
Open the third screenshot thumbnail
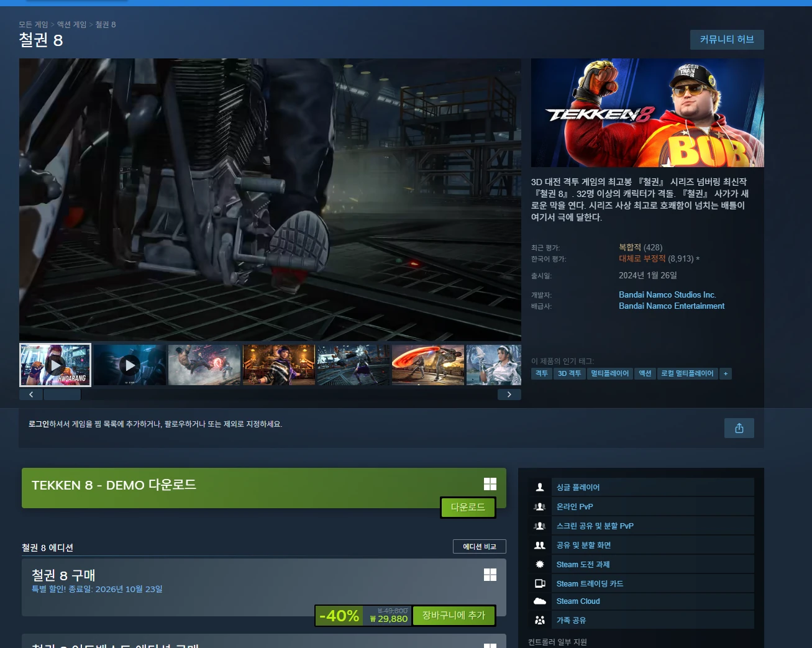(204, 365)
